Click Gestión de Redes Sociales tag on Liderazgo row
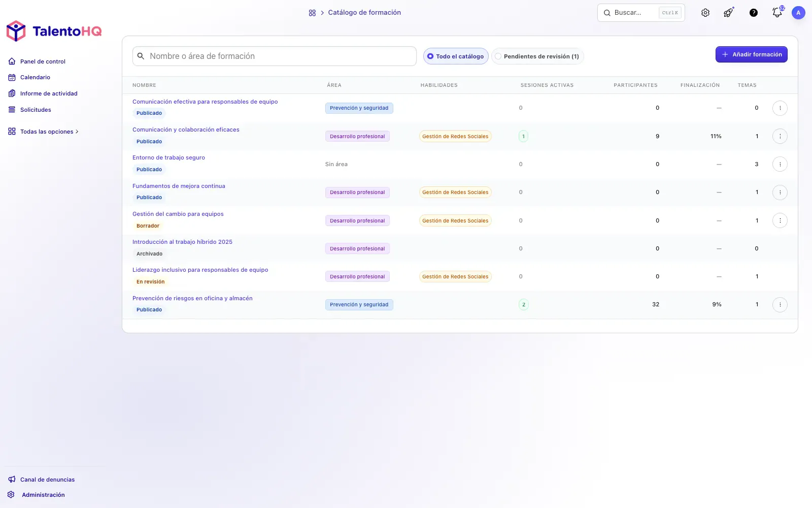The width and height of the screenshot is (812, 508). [x=455, y=277]
